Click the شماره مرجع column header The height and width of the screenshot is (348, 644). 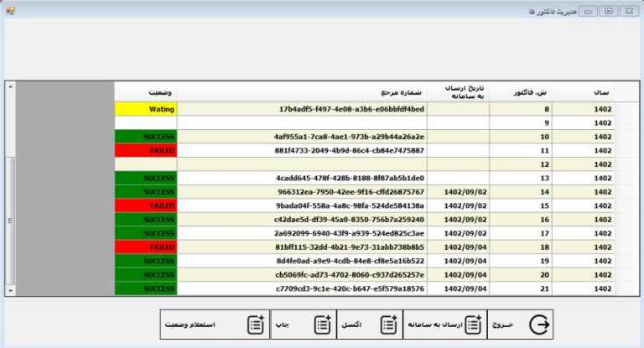[x=302, y=92]
